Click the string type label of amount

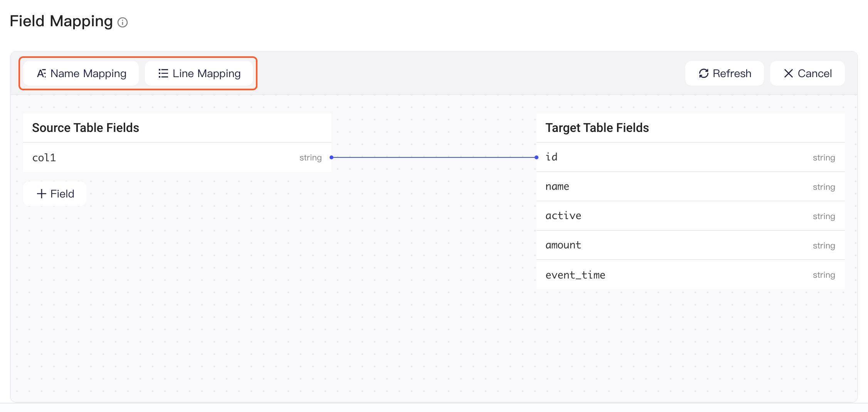824,246
